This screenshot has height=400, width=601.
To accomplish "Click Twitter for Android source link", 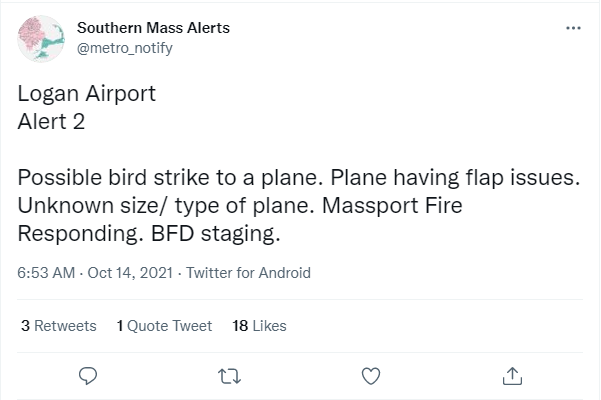I will pos(248,273).
